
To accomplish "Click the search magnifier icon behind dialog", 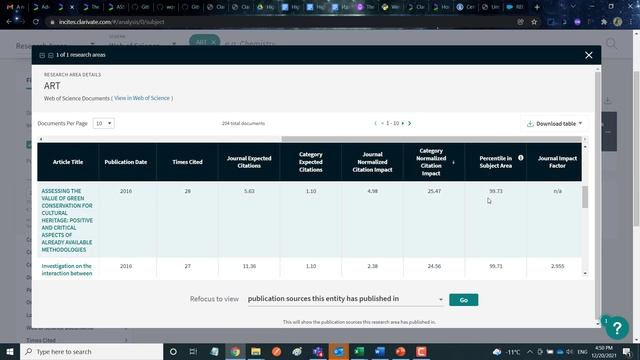I will (611, 43).
